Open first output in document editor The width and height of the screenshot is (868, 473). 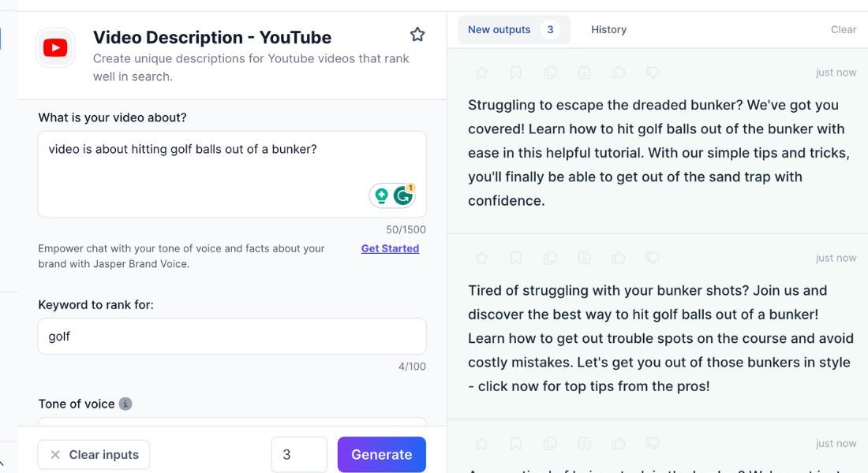tap(584, 73)
